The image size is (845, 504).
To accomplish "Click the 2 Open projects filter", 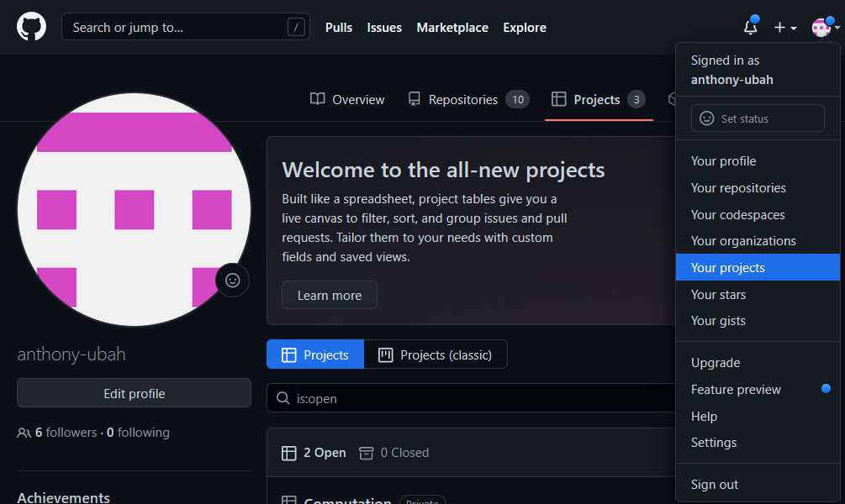I will pyautogui.click(x=314, y=453).
